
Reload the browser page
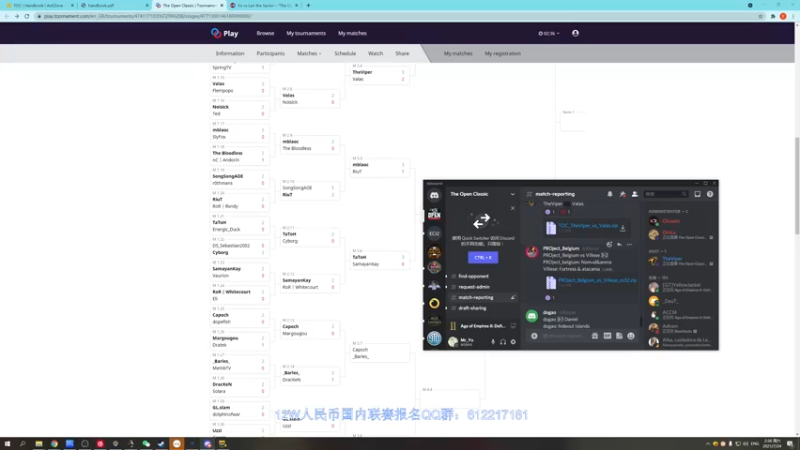point(27,16)
